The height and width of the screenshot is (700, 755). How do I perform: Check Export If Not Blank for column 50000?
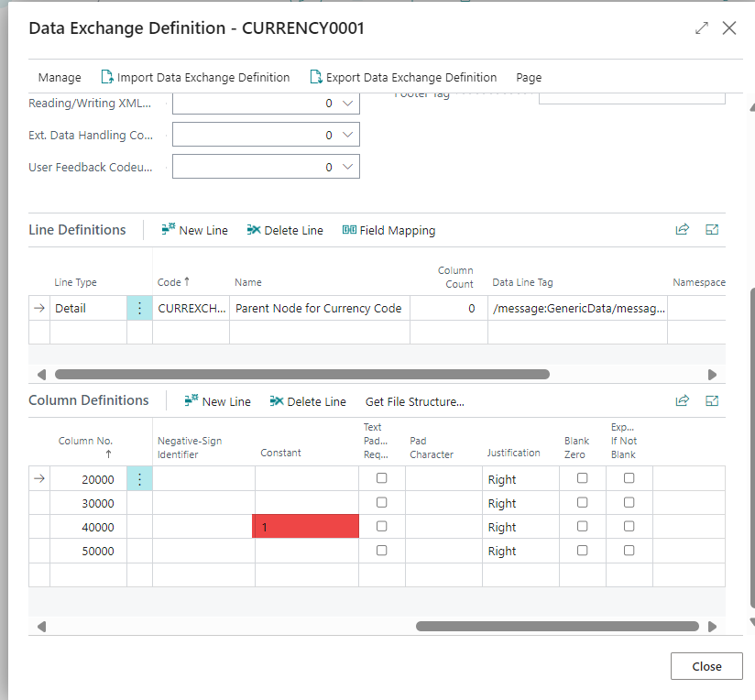pos(629,551)
